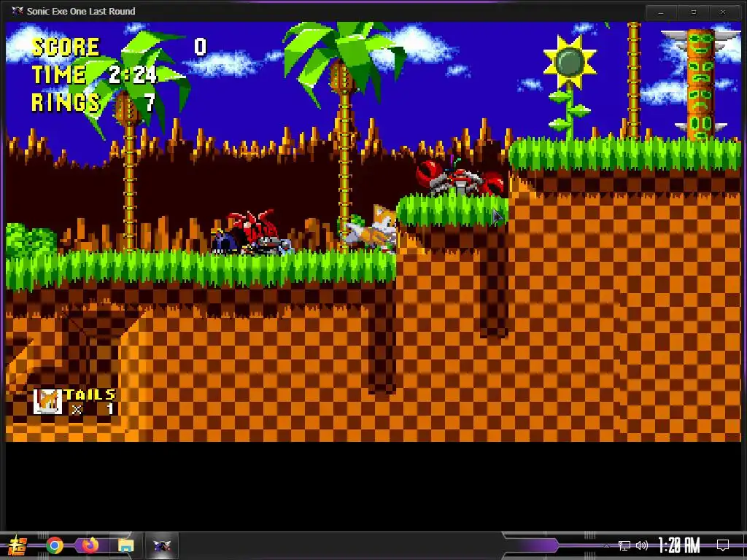Launch Firefox from the taskbar
747x560 pixels.
(90, 545)
